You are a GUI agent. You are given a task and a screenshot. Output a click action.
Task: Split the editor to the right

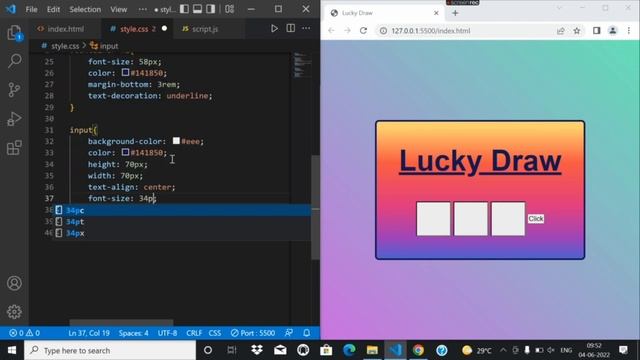pyautogui.click(x=291, y=29)
